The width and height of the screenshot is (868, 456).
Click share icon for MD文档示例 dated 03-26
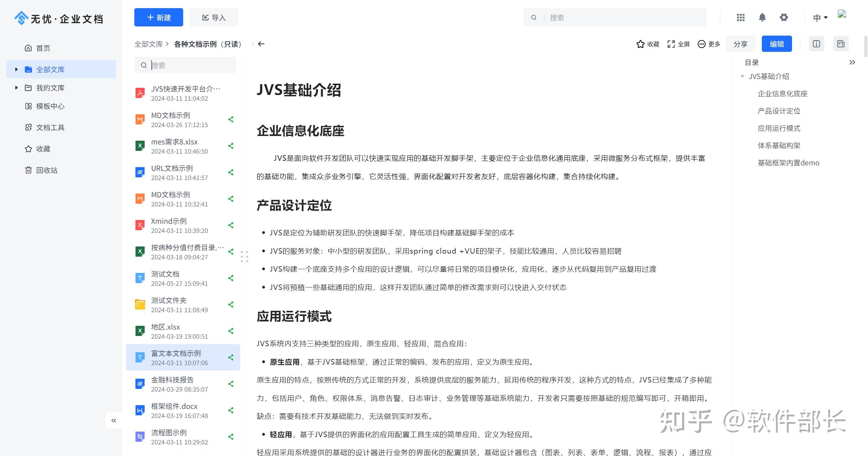click(x=231, y=119)
